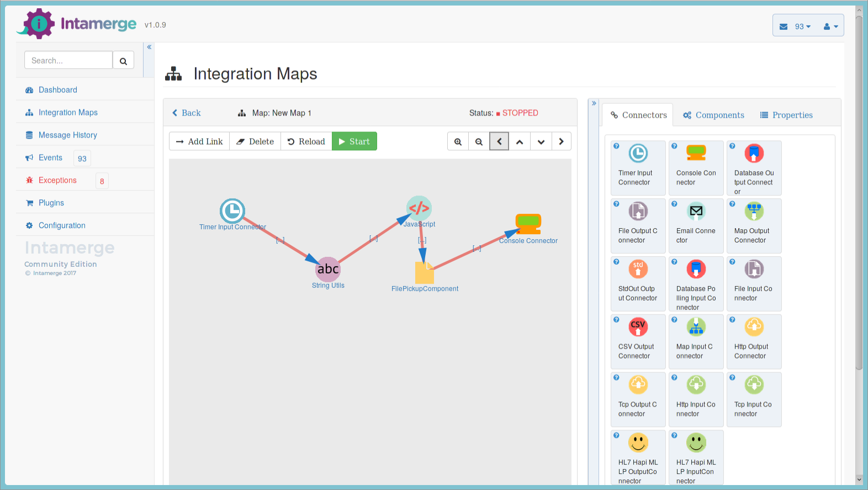Pan the map canvas left
Image resolution: width=868 pixels, height=490 pixels.
pos(499,141)
